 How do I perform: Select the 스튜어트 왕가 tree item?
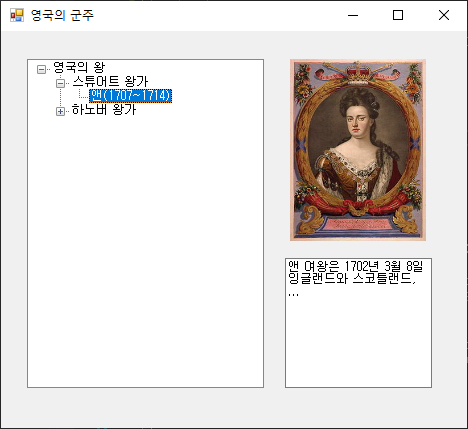[x=110, y=82]
